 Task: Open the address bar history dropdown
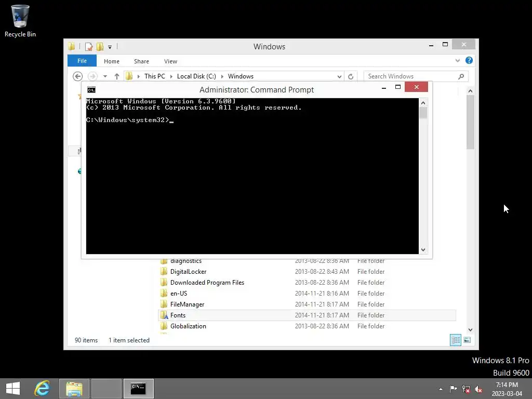pos(339,76)
